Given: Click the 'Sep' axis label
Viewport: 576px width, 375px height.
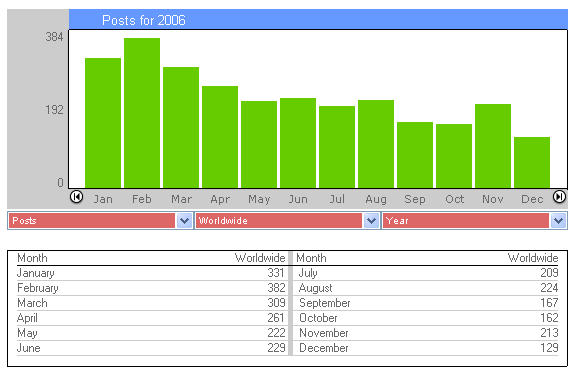Looking at the screenshot, I should click(415, 199).
